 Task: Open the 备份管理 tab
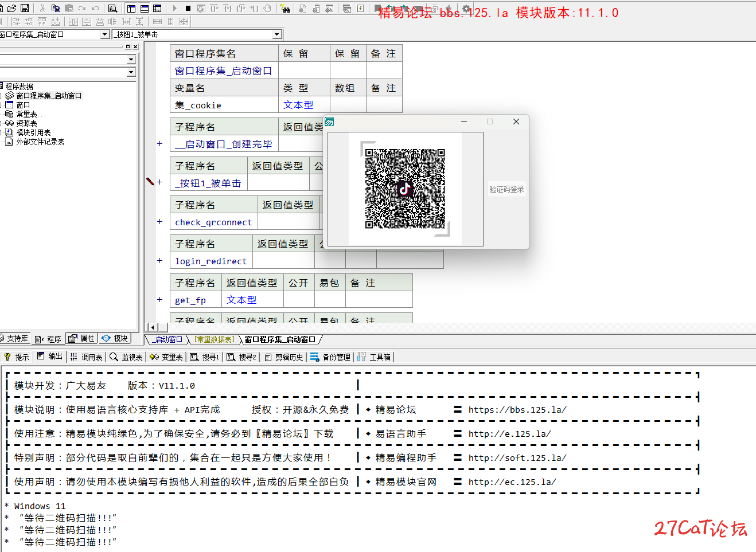(330, 357)
